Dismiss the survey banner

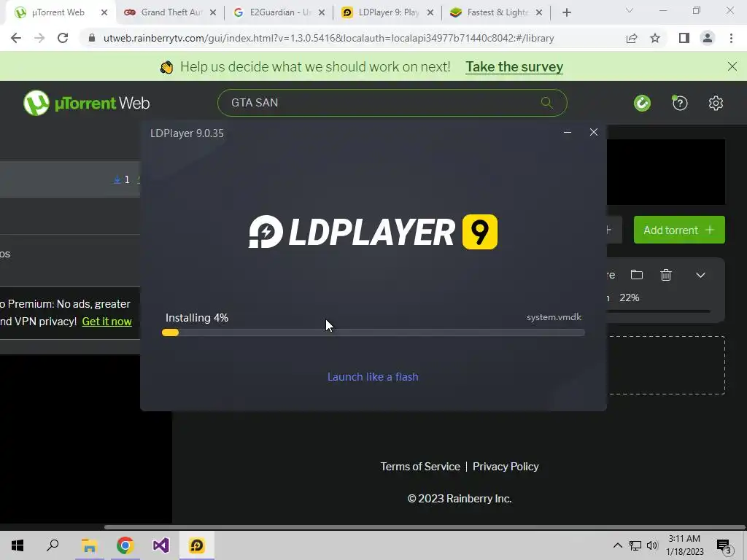732,66
